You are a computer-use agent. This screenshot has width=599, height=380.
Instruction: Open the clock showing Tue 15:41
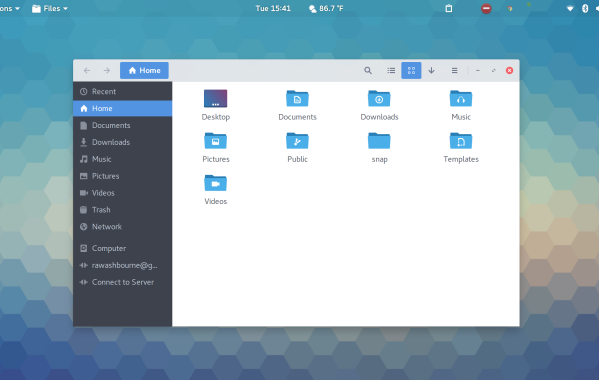[x=273, y=8]
